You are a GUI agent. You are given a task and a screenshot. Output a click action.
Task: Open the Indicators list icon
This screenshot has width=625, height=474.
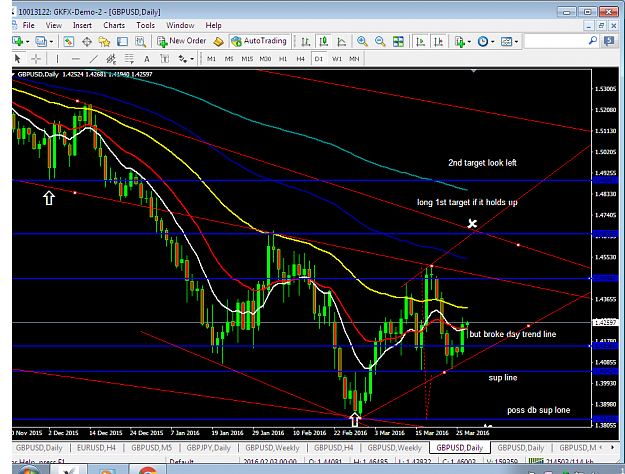460,41
